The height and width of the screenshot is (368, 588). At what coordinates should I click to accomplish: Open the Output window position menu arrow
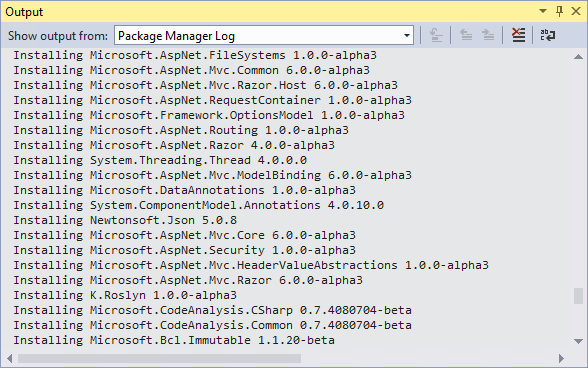pyautogui.click(x=543, y=11)
